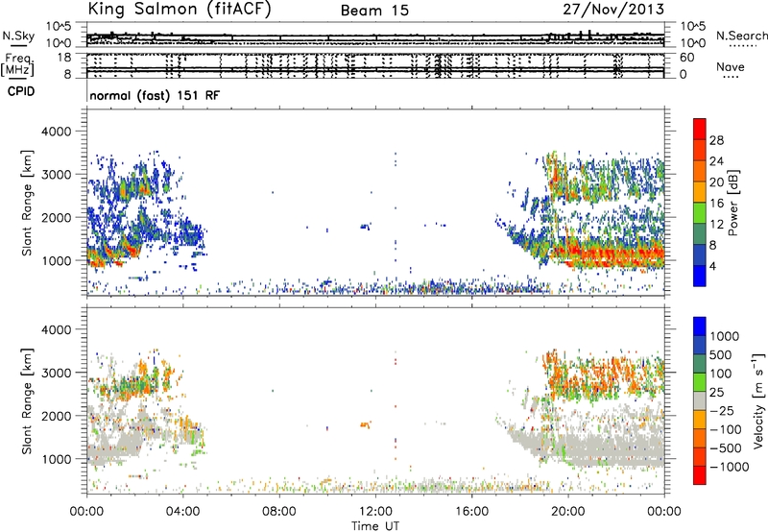The image size is (768, 532).
Task: Click the '04:00' time axis label
Action: coord(182,512)
